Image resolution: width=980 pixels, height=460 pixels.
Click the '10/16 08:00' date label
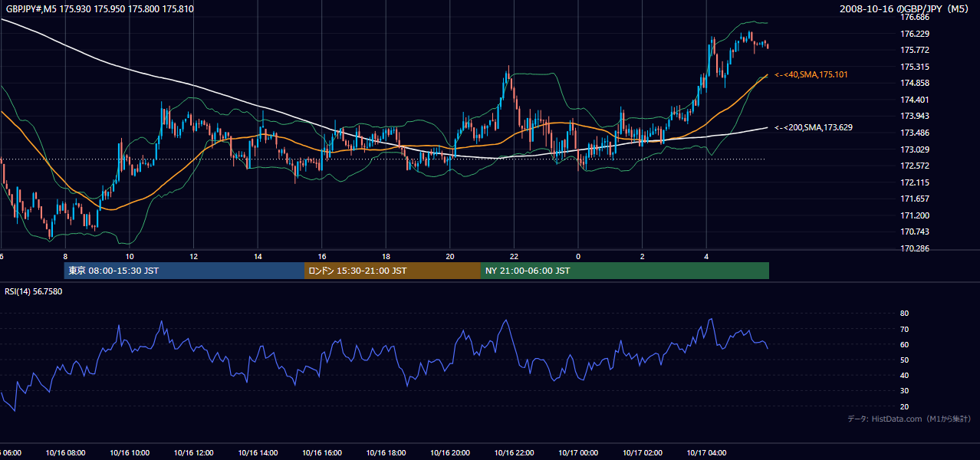[x=66, y=453]
